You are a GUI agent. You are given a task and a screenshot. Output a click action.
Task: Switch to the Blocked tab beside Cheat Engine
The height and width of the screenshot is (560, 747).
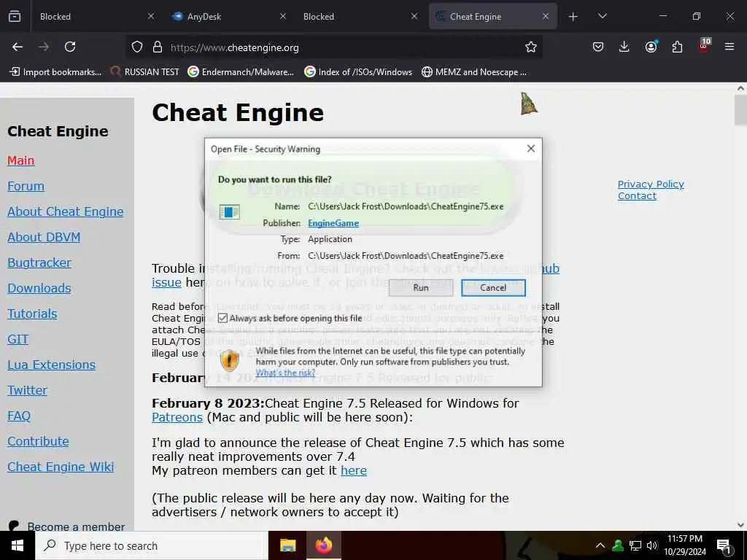pyautogui.click(x=360, y=17)
